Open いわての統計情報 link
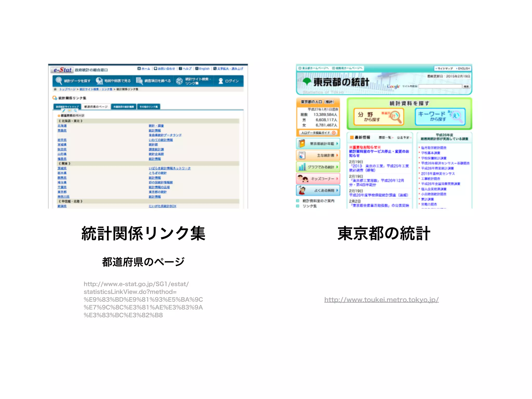This screenshot has height=399, width=532. 161,140
